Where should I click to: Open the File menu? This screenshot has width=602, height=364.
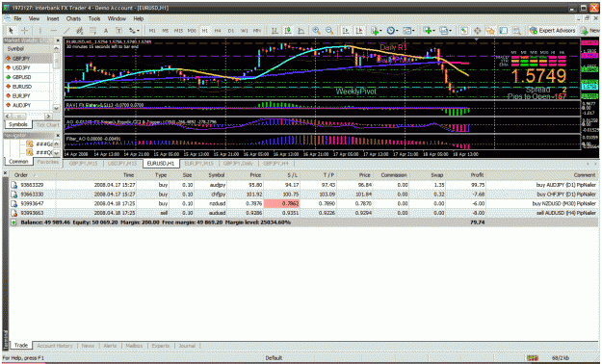(17, 18)
